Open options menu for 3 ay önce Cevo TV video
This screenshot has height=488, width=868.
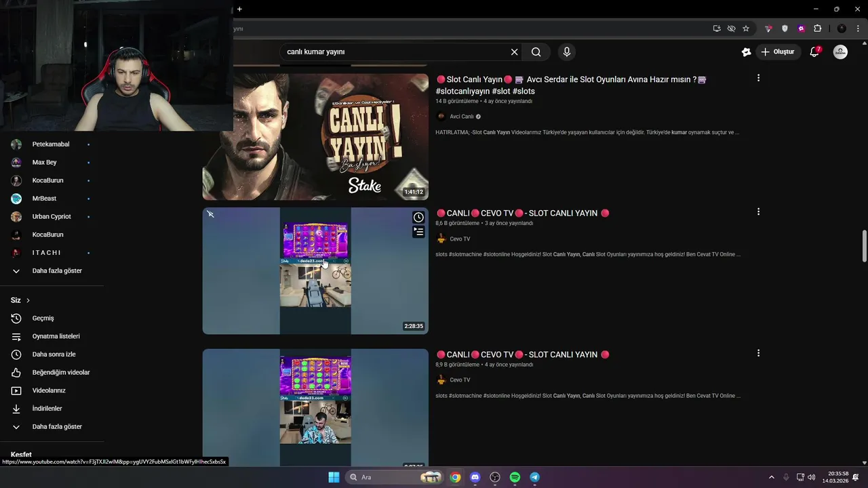pos(758,211)
